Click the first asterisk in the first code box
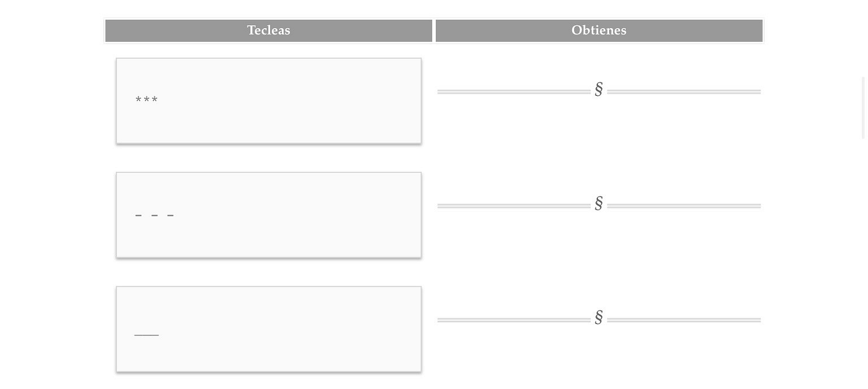868x389 pixels. [138, 100]
